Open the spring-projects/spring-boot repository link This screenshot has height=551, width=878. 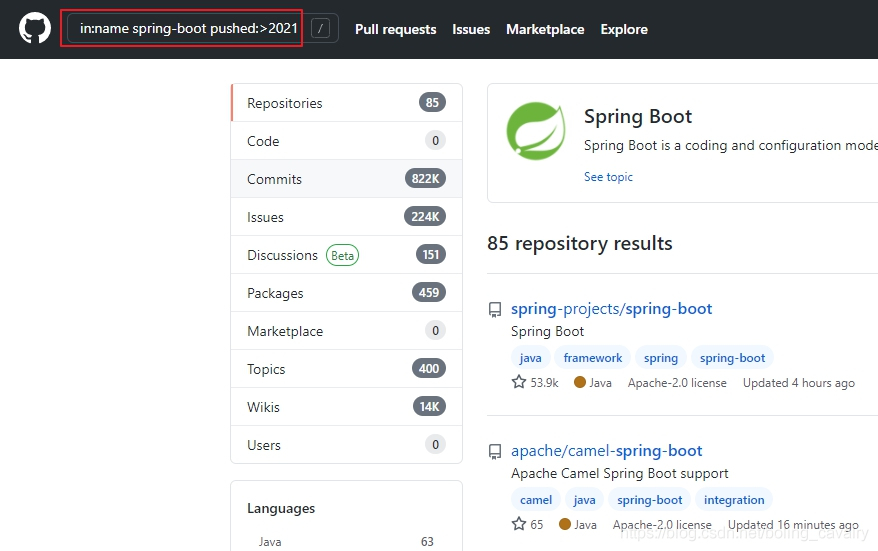[611, 309]
